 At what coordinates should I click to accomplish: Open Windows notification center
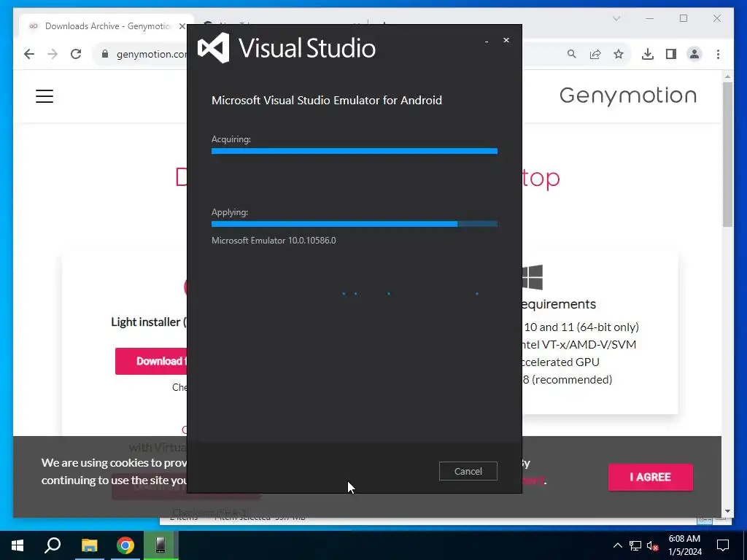(x=723, y=545)
